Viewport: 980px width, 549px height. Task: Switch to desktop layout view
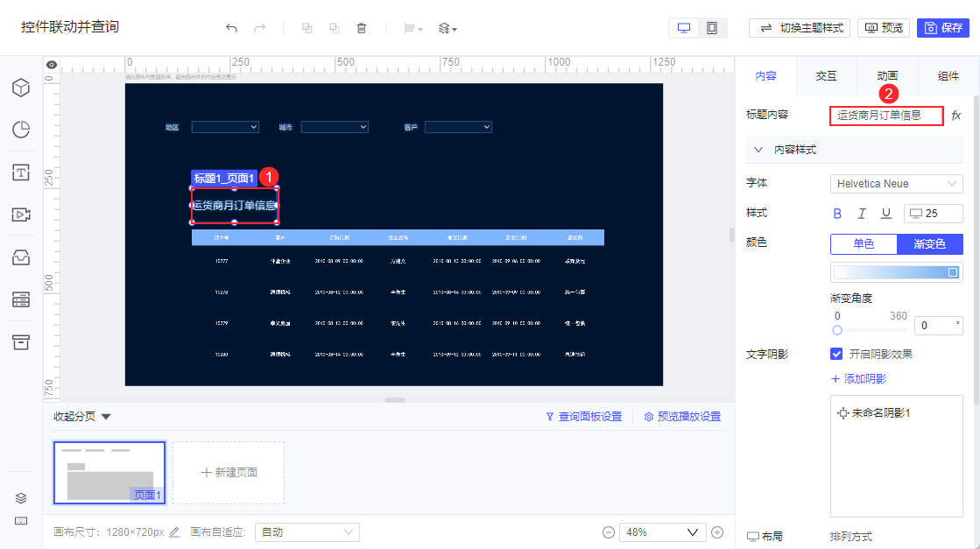[x=684, y=28]
